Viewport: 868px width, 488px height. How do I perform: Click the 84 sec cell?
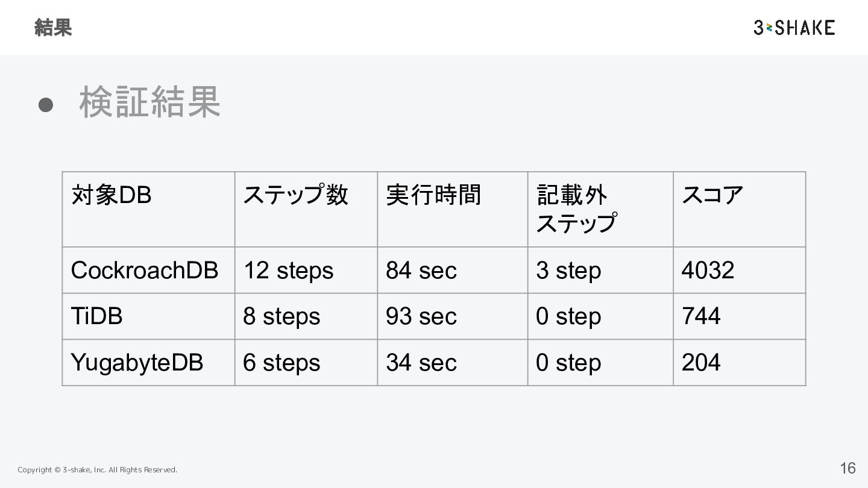421,271
